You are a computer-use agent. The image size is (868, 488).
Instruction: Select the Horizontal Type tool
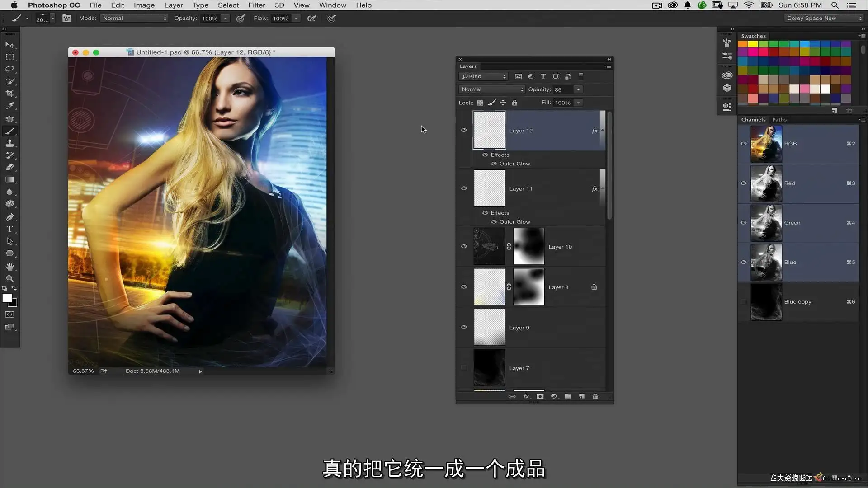click(x=9, y=229)
